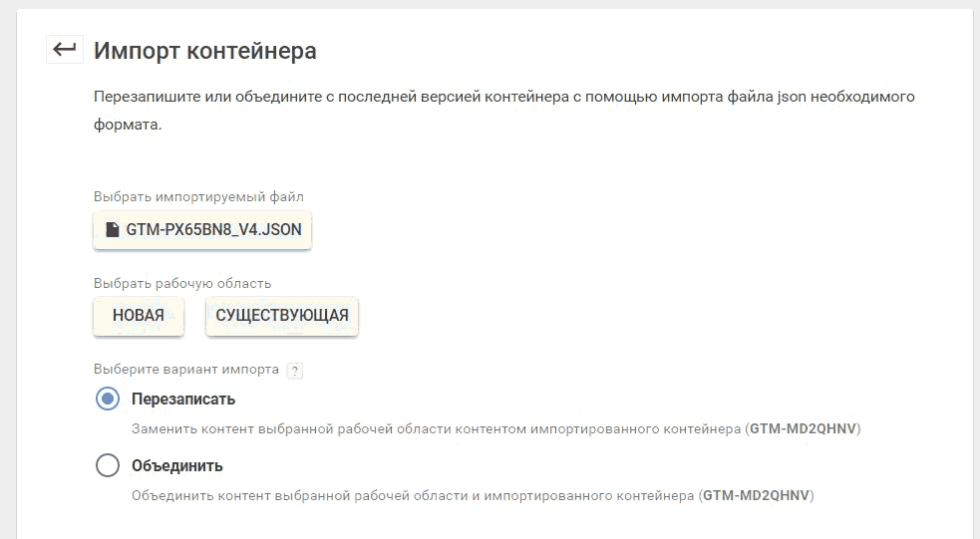Click the Объединить контент description text

[473, 496]
